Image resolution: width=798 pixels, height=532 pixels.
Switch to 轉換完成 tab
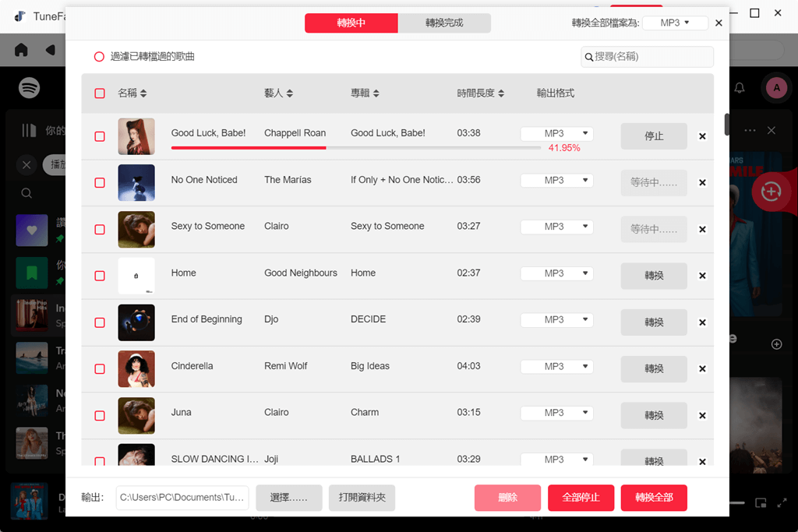pos(444,23)
